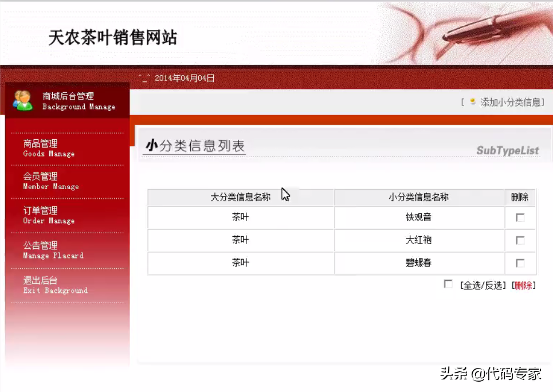Check the delete box for 铁观音

[520, 217]
